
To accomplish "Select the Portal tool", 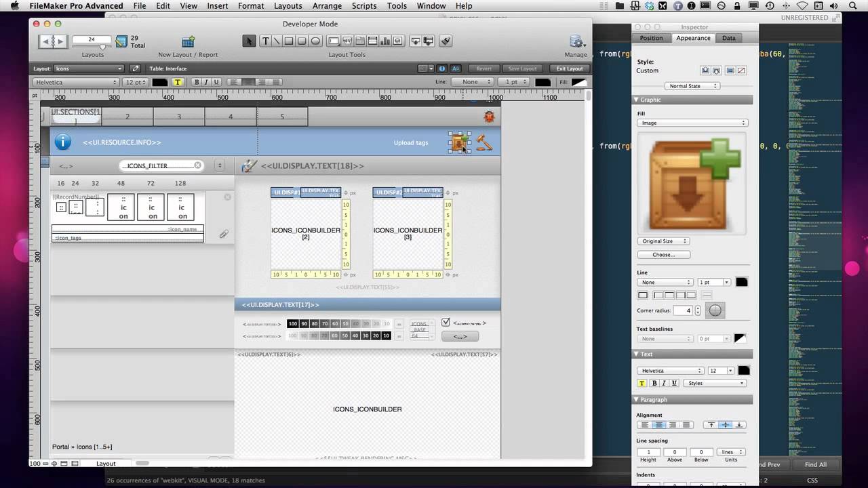I will tap(372, 41).
